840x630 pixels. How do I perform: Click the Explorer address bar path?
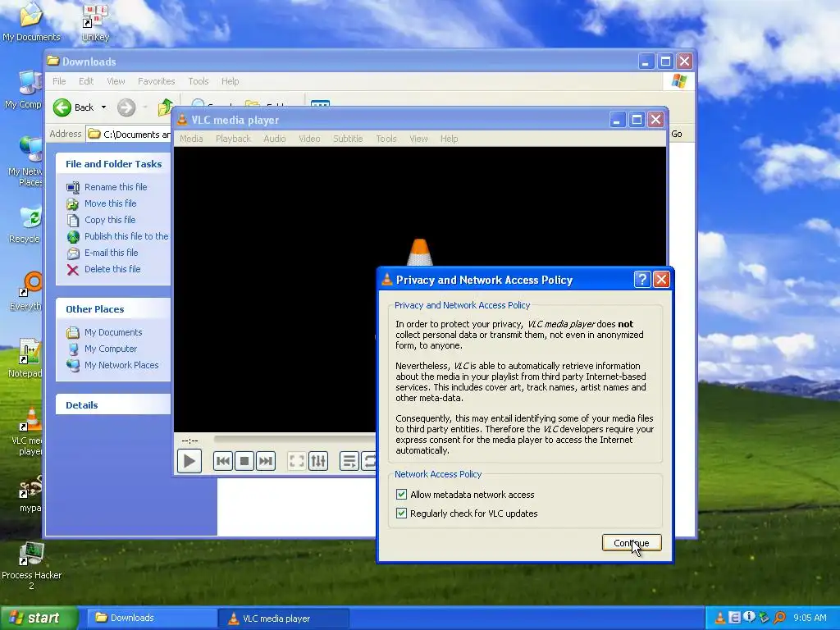[x=137, y=135]
